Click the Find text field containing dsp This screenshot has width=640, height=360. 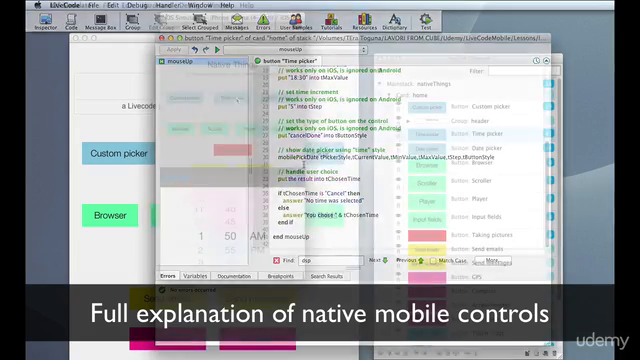coord(331,260)
